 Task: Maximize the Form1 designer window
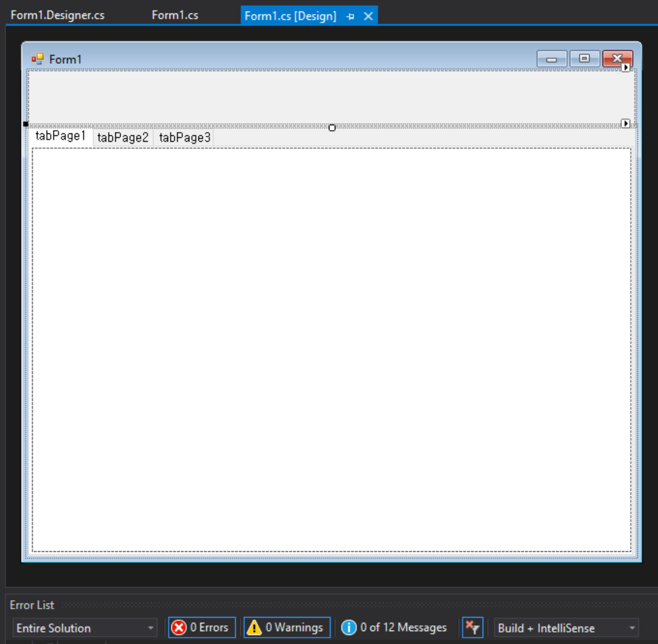(x=584, y=59)
